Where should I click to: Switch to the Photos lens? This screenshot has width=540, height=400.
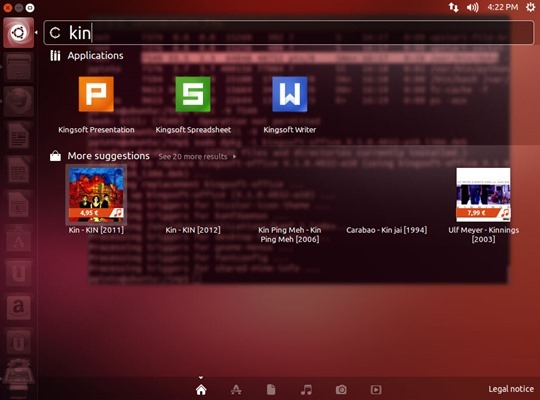tap(341, 390)
